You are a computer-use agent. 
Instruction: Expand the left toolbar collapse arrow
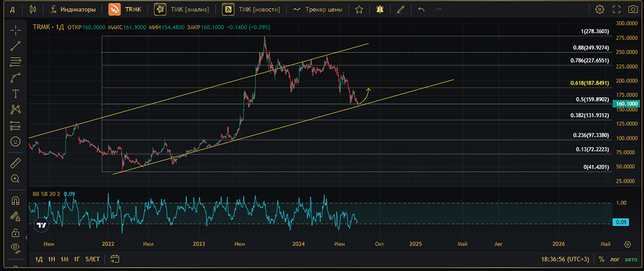[26, 238]
